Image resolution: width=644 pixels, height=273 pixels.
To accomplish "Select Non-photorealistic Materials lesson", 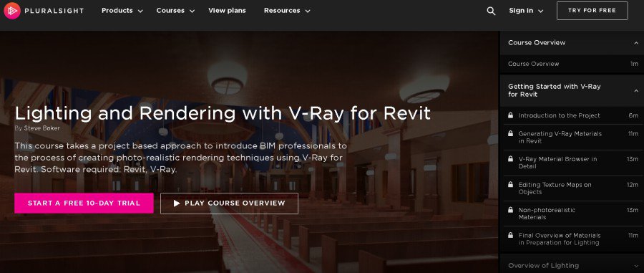I will pos(572,214).
